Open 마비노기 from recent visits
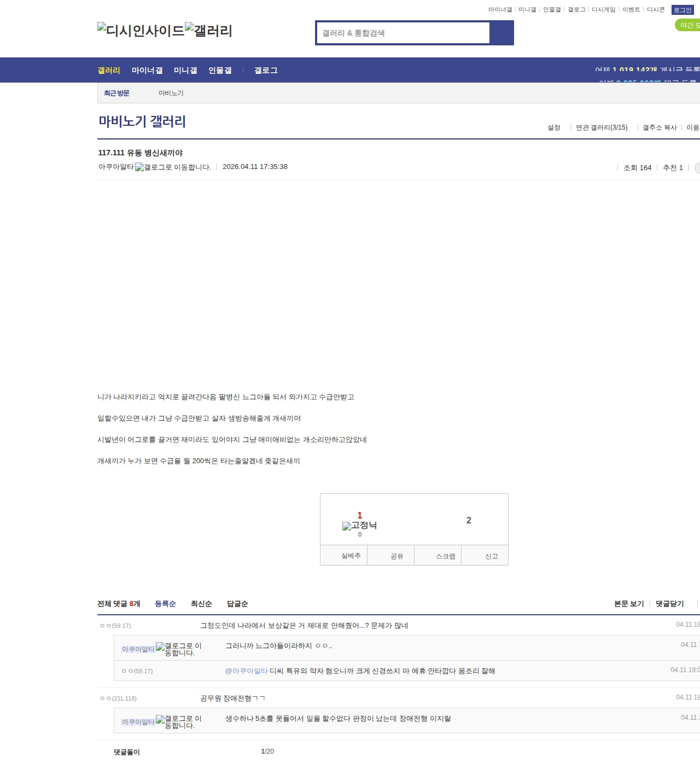Viewport: 700px width, 781px height. click(x=171, y=94)
